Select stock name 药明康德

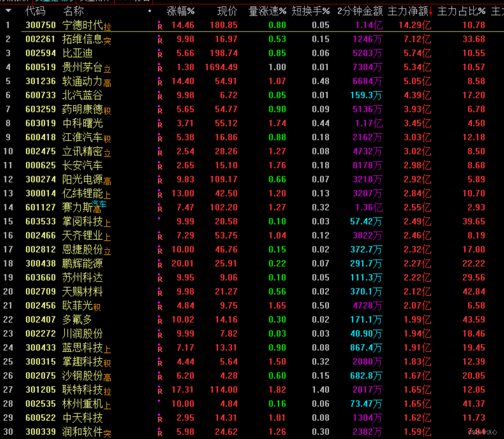click(83, 109)
